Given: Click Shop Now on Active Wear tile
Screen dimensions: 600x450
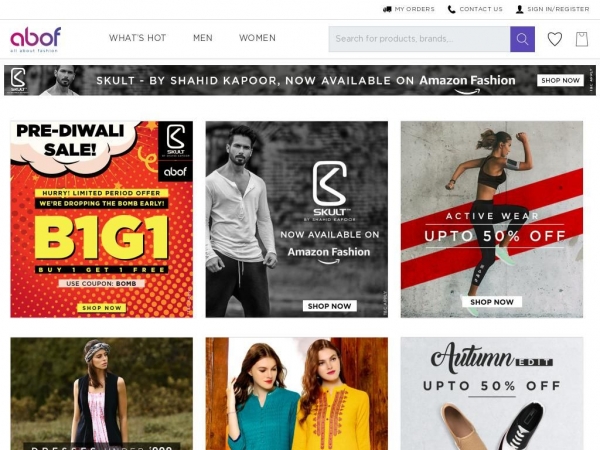Looking at the screenshot, I should tap(492, 302).
